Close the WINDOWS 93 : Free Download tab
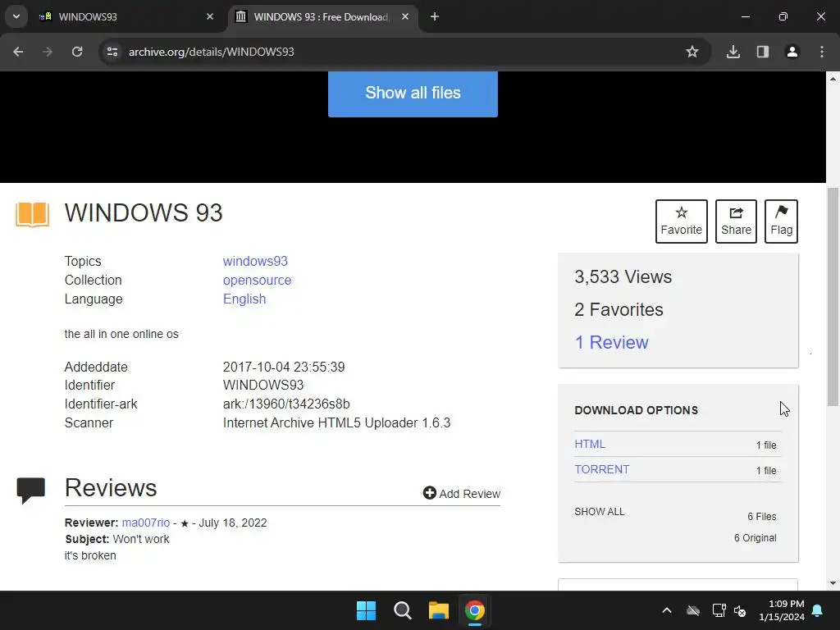 (x=405, y=16)
